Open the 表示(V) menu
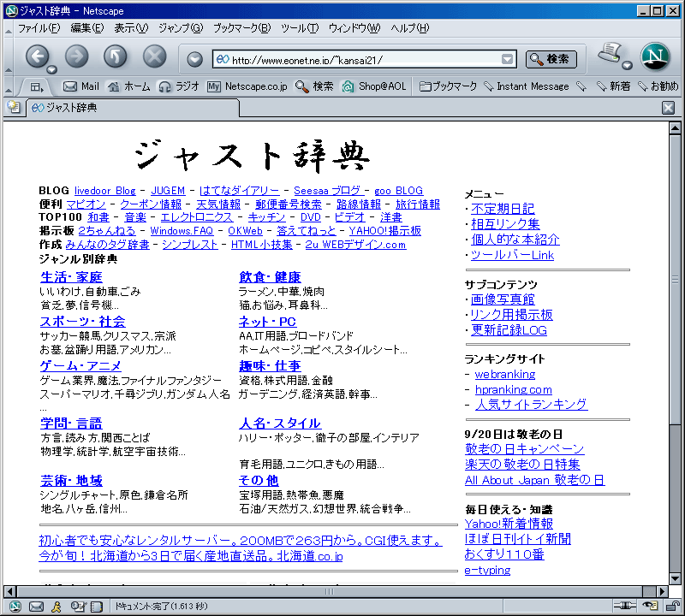 (x=131, y=28)
